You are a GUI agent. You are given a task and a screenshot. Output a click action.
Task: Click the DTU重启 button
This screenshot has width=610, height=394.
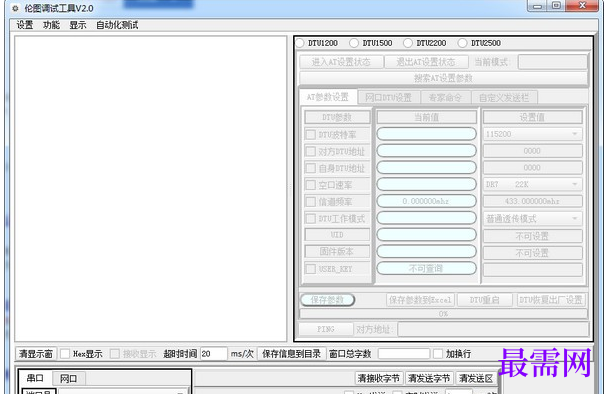click(x=484, y=300)
